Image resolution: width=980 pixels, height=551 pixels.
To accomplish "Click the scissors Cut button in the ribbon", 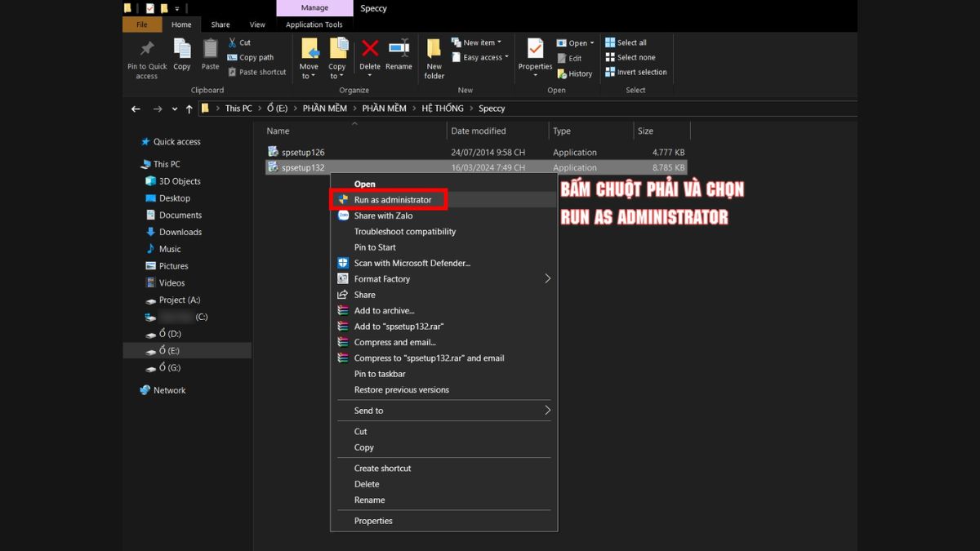I will 239,42.
